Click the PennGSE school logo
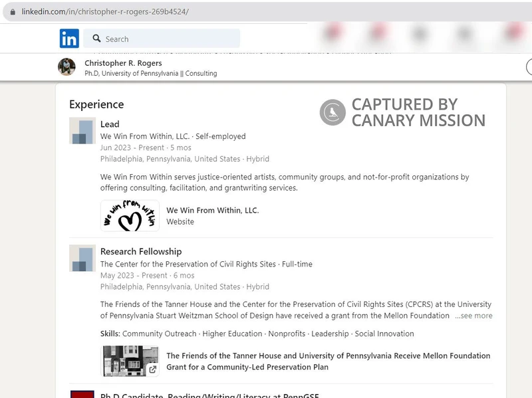This screenshot has height=398, width=532. point(82,394)
